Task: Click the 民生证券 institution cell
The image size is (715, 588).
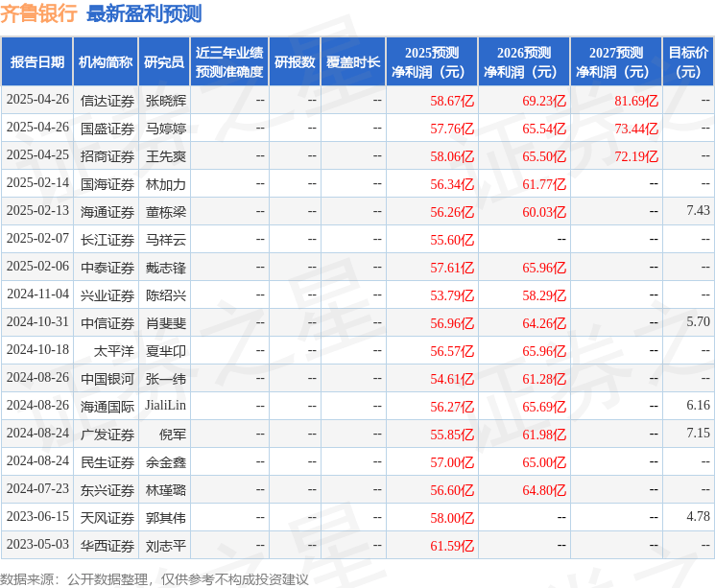Action: (107, 462)
